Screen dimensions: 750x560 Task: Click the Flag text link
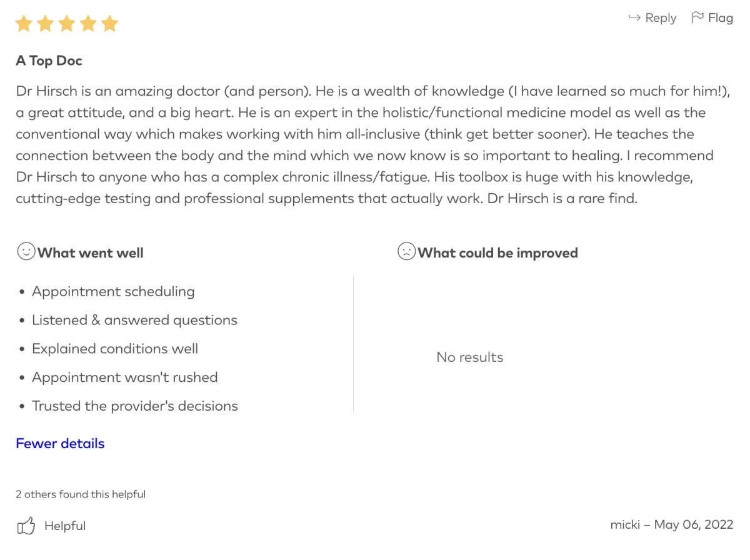(x=720, y=18)
